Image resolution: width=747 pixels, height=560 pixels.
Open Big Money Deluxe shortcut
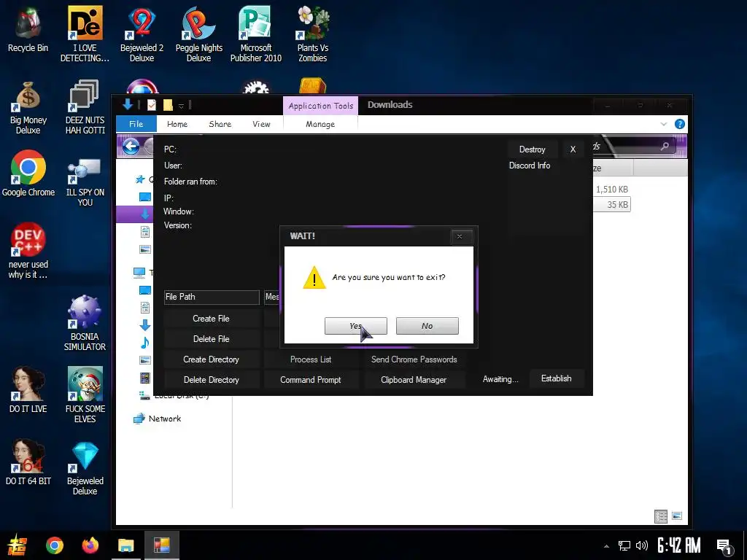pos(28,108)
